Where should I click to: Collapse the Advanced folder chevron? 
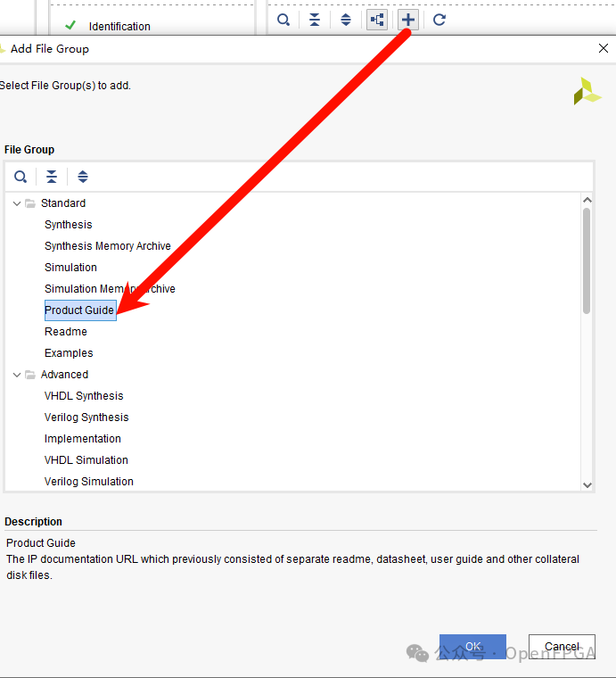point(17,375)
